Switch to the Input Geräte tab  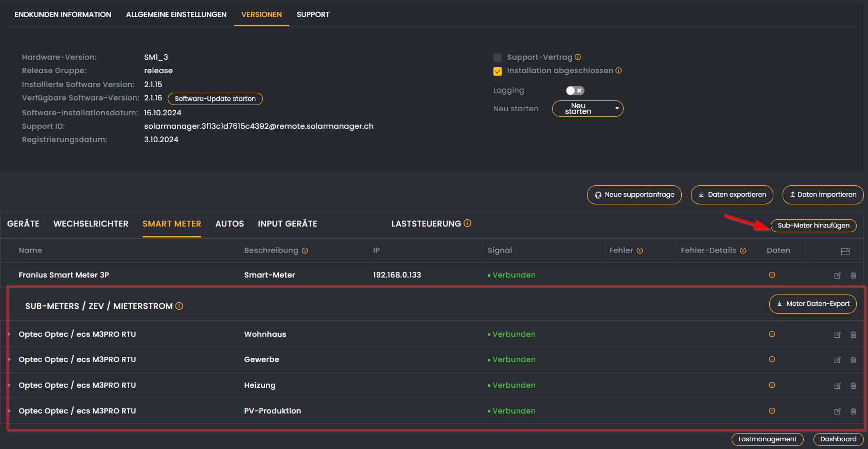[x=288, y=223]
